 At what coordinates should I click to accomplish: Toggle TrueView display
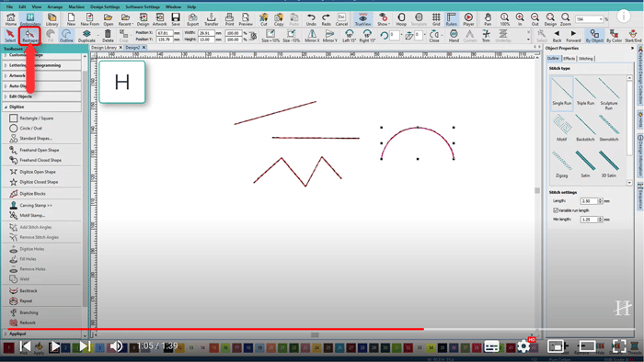click(362, 19)
